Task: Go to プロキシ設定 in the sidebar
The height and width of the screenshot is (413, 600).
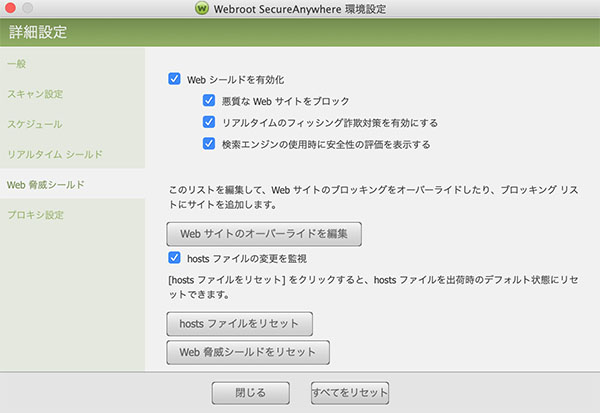Action: tap(36, 215)
